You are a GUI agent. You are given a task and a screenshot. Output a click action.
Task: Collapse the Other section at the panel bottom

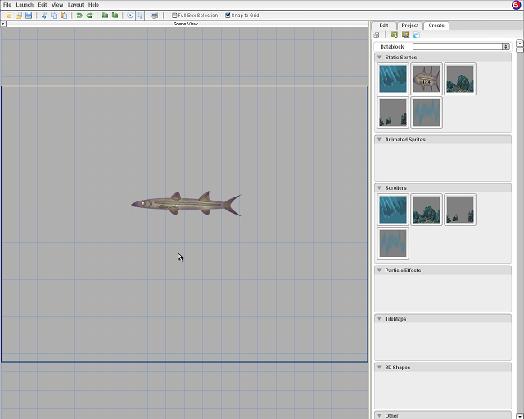(379, 416)
